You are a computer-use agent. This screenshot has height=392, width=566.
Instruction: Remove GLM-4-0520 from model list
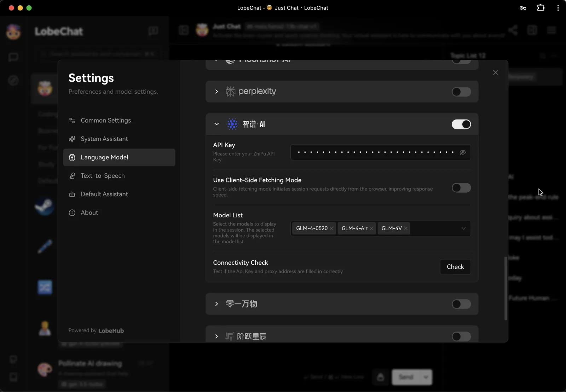coord(331,228)
